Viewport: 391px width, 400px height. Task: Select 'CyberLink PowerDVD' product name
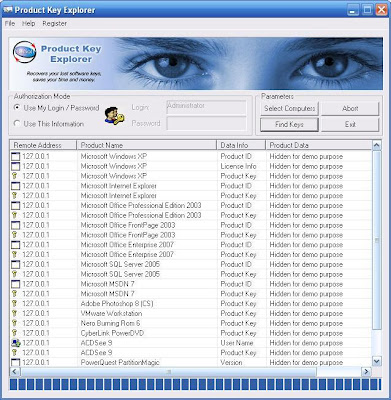tap(112, 333)
